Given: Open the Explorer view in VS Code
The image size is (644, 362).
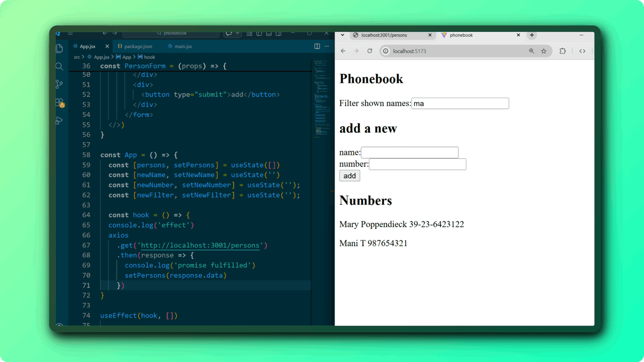Looking at the screenshot, I should (59, 48).
